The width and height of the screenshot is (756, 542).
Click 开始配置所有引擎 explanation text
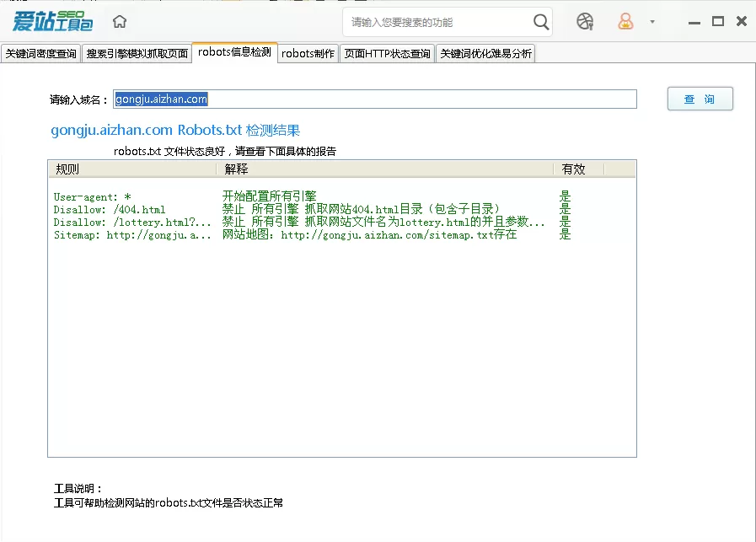pyautogui.click(x=269, y=196)
